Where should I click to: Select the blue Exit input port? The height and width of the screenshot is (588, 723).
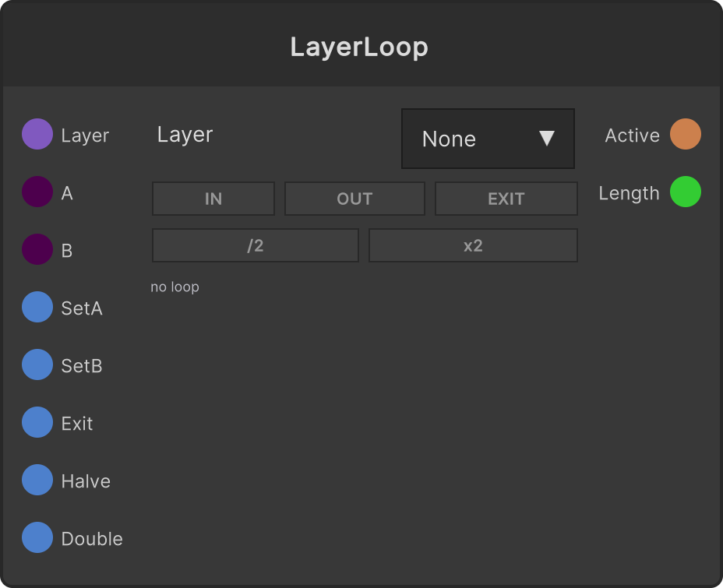(37, 422)
